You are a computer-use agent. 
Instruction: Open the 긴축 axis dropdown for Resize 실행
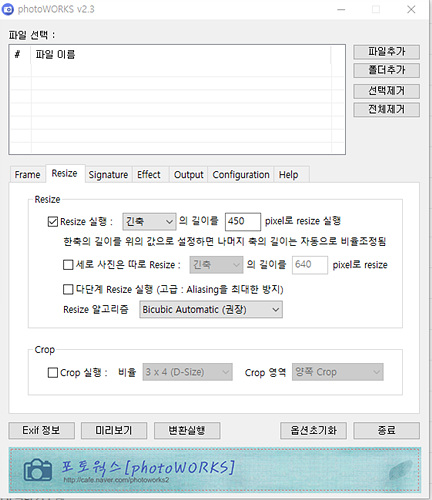149,222
